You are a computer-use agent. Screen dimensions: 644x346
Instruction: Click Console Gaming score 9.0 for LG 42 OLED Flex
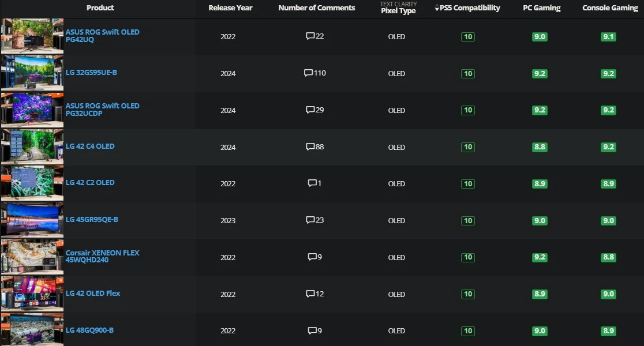coord(608,294)
